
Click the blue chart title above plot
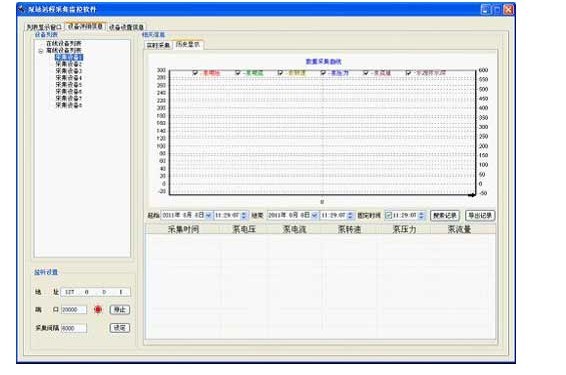(323, 61)
